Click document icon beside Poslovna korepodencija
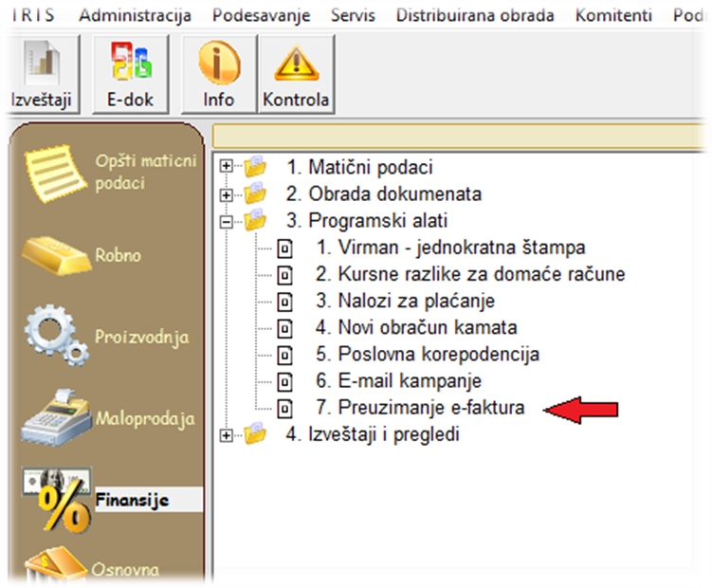Image resolution: width=712 pixels, height=588 pixels. point(284,355)
